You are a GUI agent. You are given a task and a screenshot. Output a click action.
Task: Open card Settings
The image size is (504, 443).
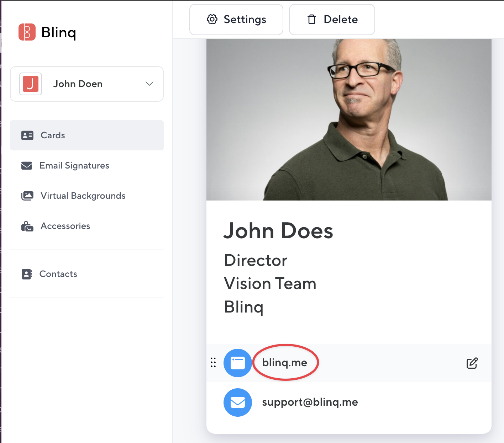tap(236, 20)
